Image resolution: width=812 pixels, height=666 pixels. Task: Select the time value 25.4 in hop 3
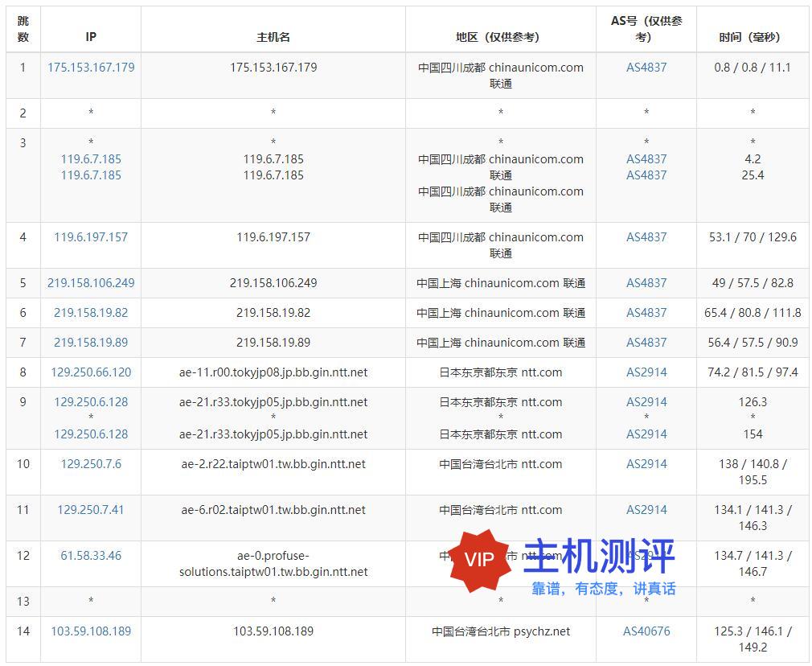click(x=753, y=175)
